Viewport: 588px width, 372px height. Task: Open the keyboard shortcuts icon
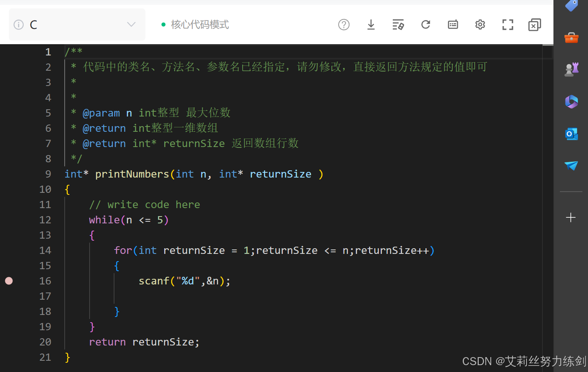[x=453, y=25]
